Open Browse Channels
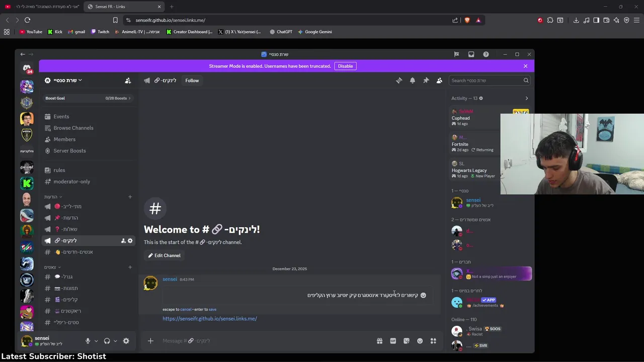 (x=88, y=128)
